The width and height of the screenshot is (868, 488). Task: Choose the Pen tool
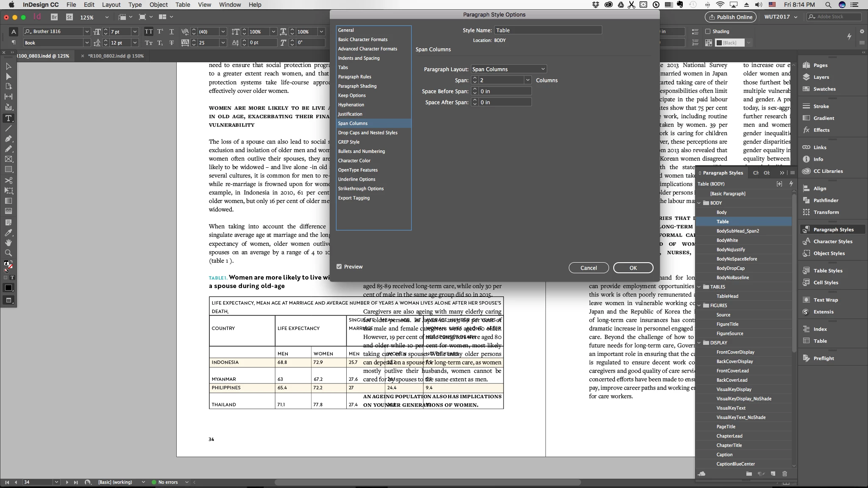(x=8, y=139)
